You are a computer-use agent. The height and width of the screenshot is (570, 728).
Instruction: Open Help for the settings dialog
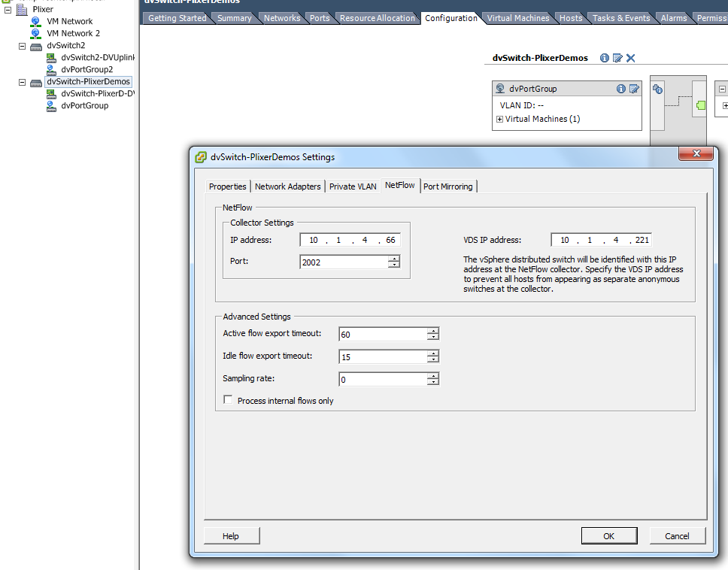pyautogui.click(x=231, y=536)
